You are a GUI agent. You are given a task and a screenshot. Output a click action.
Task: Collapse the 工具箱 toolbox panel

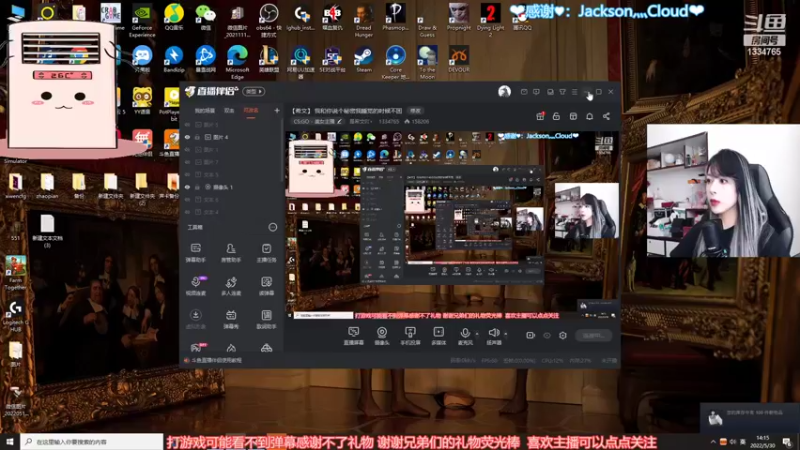tap(272, 227)
